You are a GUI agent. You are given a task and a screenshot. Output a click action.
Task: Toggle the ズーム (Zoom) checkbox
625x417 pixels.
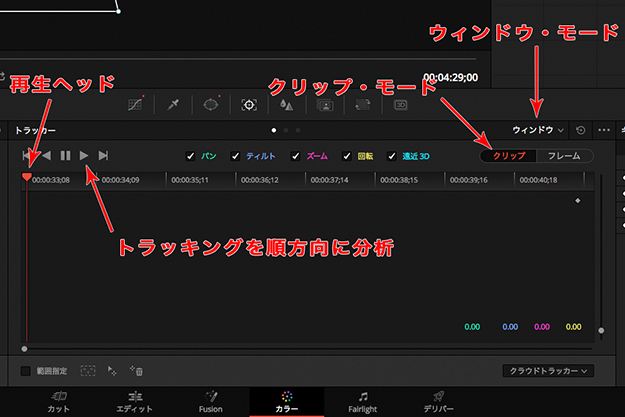tap(295, 156)
